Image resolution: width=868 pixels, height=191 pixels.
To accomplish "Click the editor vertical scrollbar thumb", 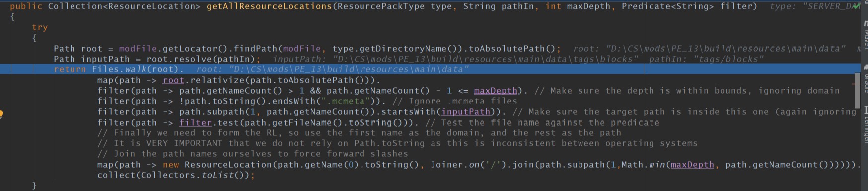I will point(857,90).
